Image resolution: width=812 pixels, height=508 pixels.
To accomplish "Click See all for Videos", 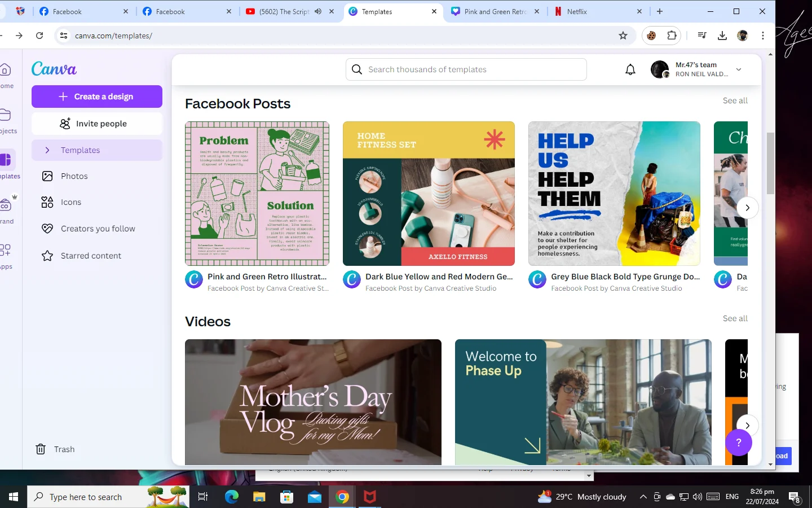I will pos(735,318).
